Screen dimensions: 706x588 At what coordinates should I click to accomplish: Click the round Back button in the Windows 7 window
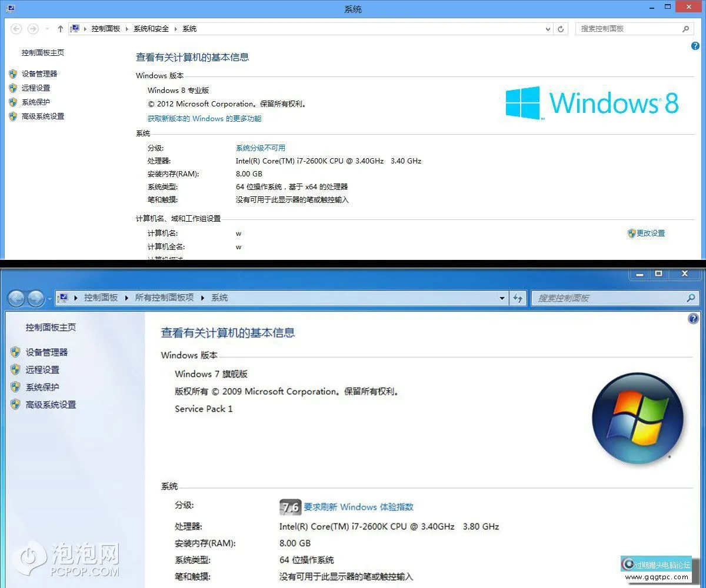[17, 299]
